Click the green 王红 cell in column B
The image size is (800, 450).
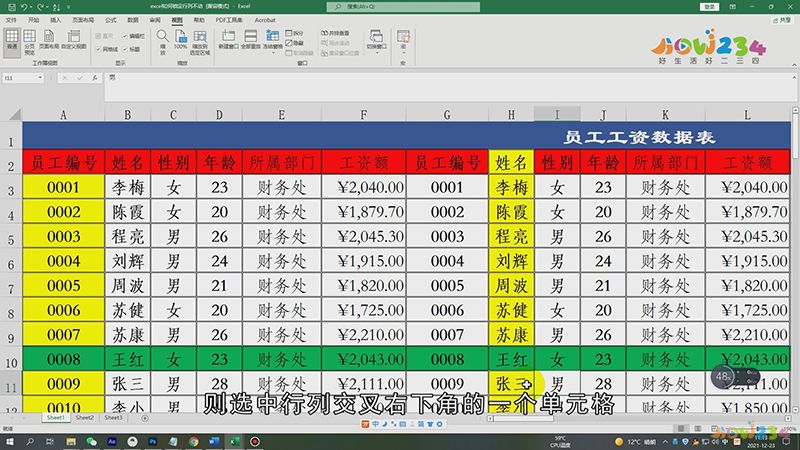point(128,359)
